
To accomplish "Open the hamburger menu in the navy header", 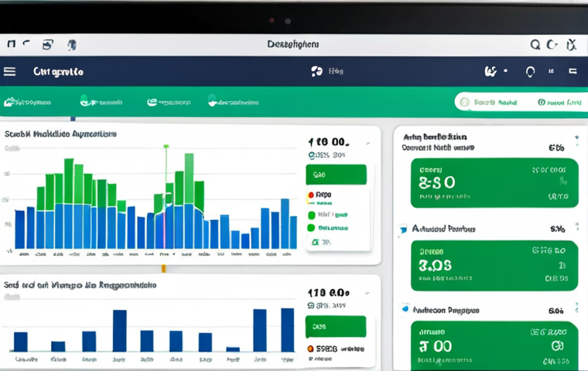I will click(x=10, y=72).
